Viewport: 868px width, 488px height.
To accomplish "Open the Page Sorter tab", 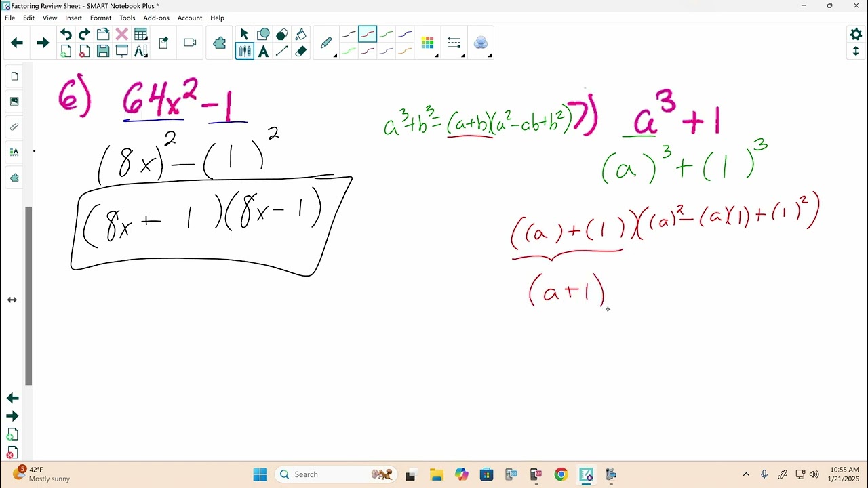I will 14,77.
